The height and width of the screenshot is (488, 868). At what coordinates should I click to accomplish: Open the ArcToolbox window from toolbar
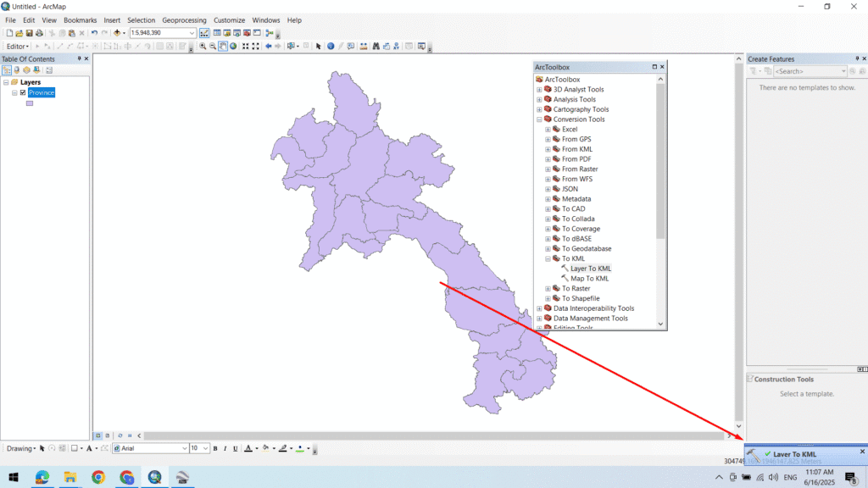pyautogui.click(x=247, y=33)
